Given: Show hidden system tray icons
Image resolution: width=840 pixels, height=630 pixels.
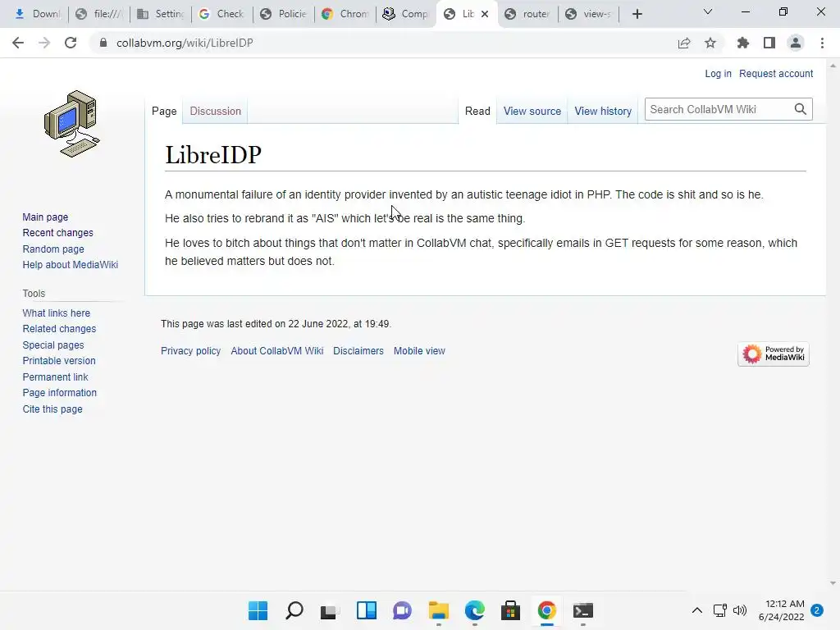Looking at the screenshot, I should click(697, 610).
